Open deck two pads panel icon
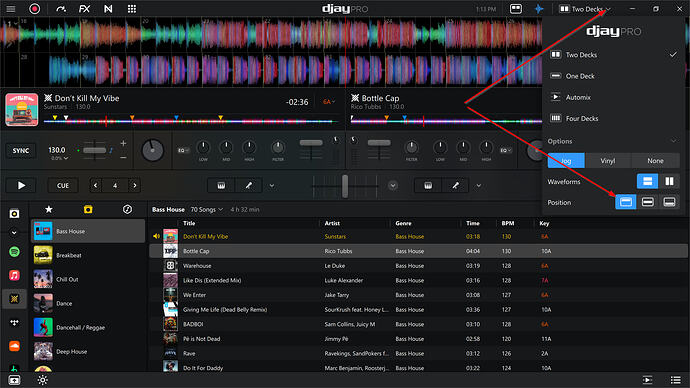 tap(428, 186)
